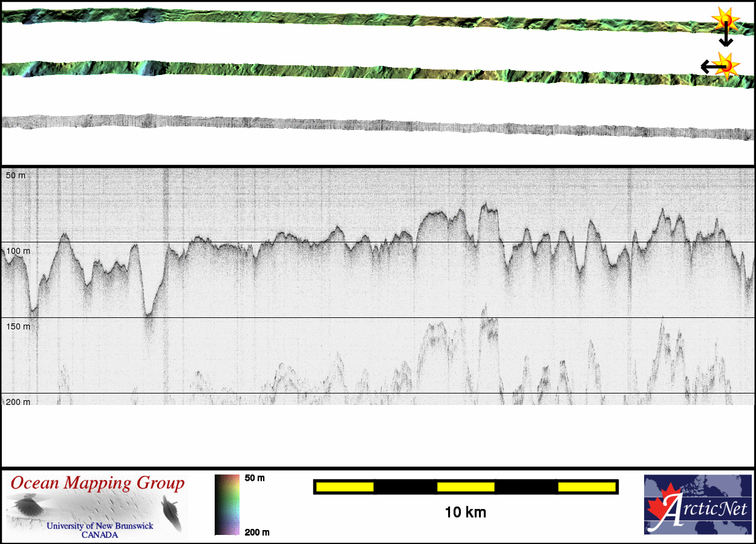756x544 pixels.
Task: Click the Ocean Mapping Group title
Action: pos(97,483)
